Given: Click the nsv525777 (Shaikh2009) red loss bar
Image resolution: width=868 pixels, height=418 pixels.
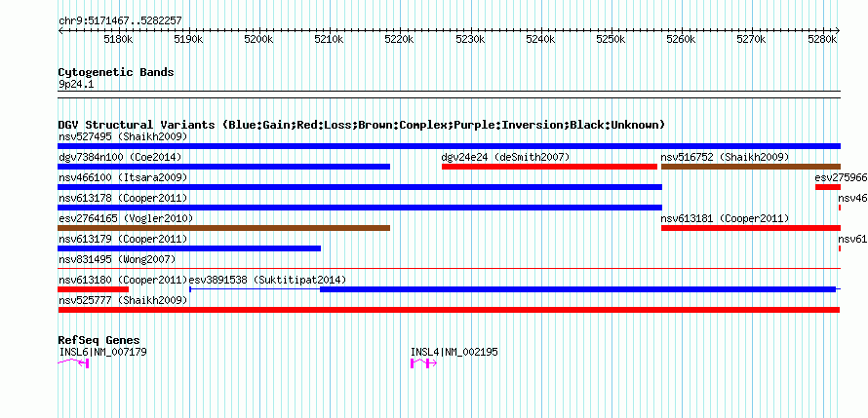Looking at the screenshot, I should point(449,310).
